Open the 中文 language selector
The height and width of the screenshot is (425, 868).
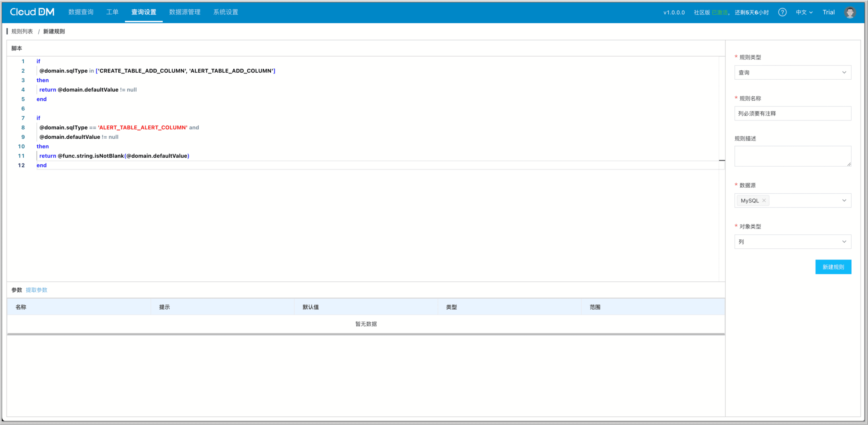[x=804, y=12]
